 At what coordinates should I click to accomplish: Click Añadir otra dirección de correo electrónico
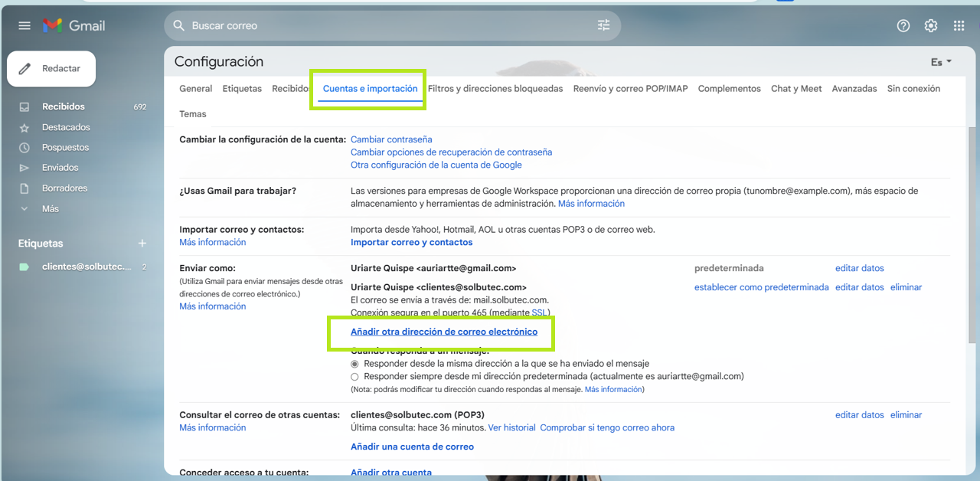(443, 332)
